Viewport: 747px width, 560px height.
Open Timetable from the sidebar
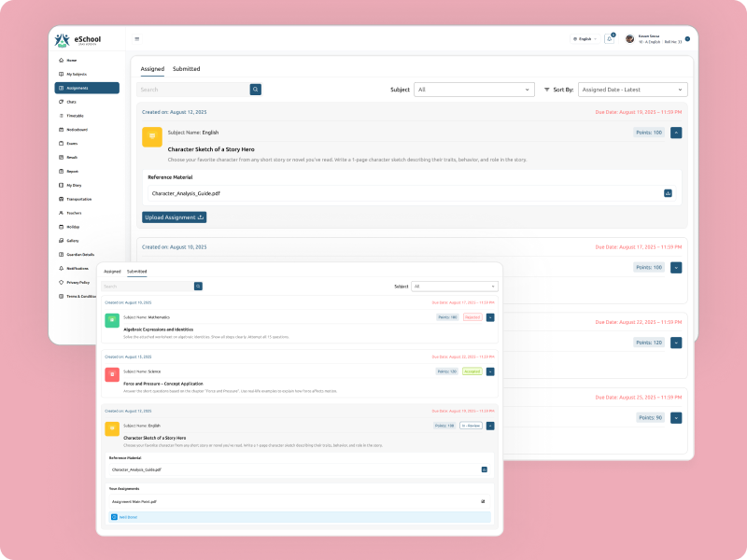(x=76, y=115)
